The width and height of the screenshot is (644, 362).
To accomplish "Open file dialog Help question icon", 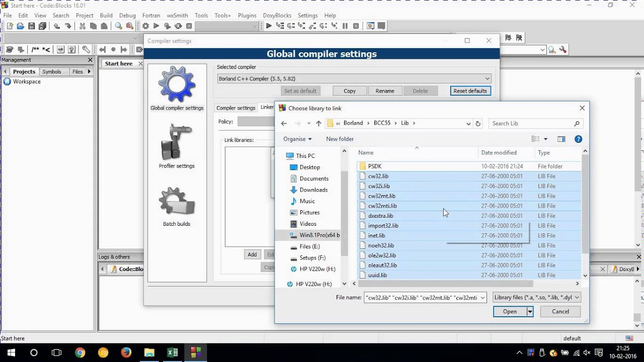I will [578, 139].
